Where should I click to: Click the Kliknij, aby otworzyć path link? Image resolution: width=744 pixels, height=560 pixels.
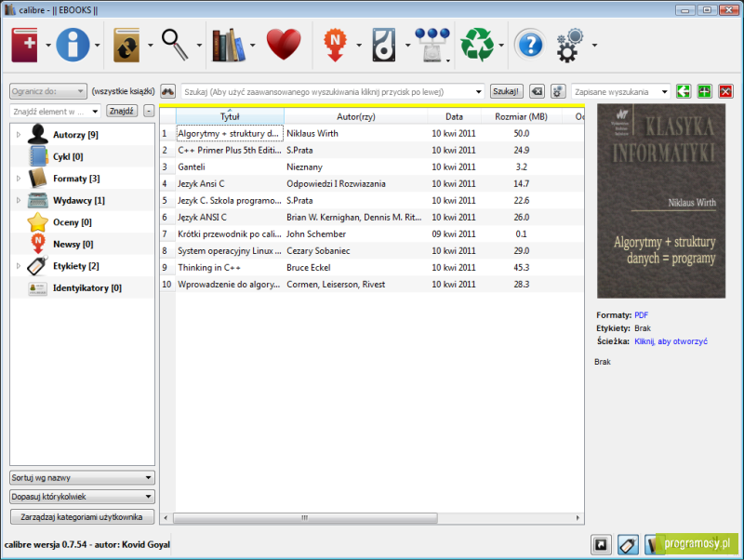coord(671,341)
